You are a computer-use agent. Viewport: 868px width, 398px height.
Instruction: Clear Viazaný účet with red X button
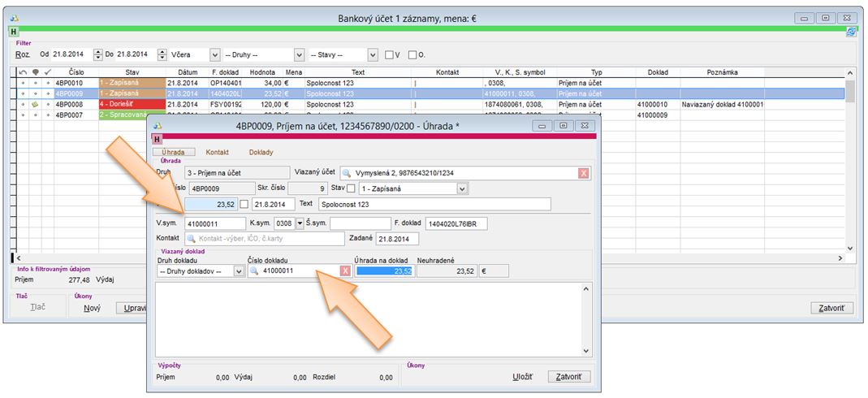tap(583, 173)
